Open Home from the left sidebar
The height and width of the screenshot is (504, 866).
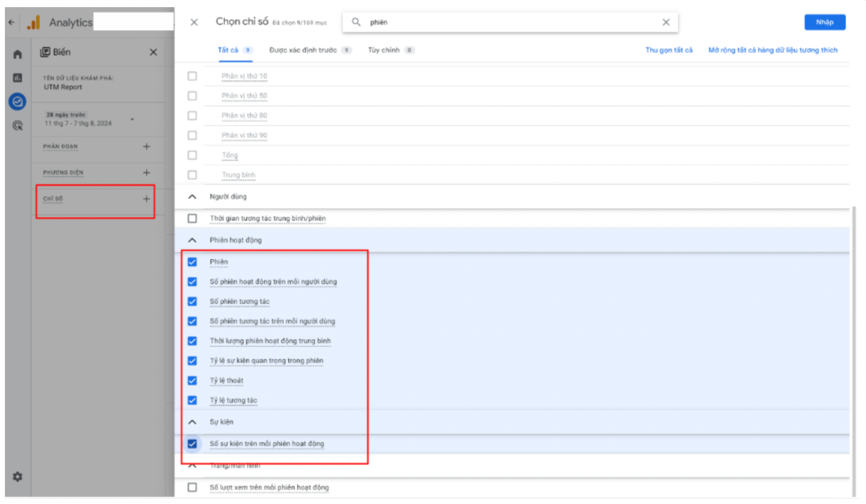click(x=17, y=55)
